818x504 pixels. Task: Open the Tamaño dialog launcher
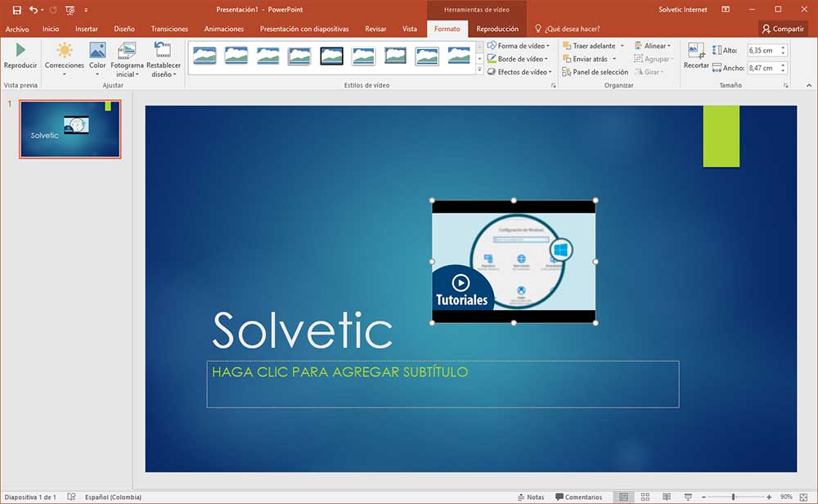[x=785, y=85]
